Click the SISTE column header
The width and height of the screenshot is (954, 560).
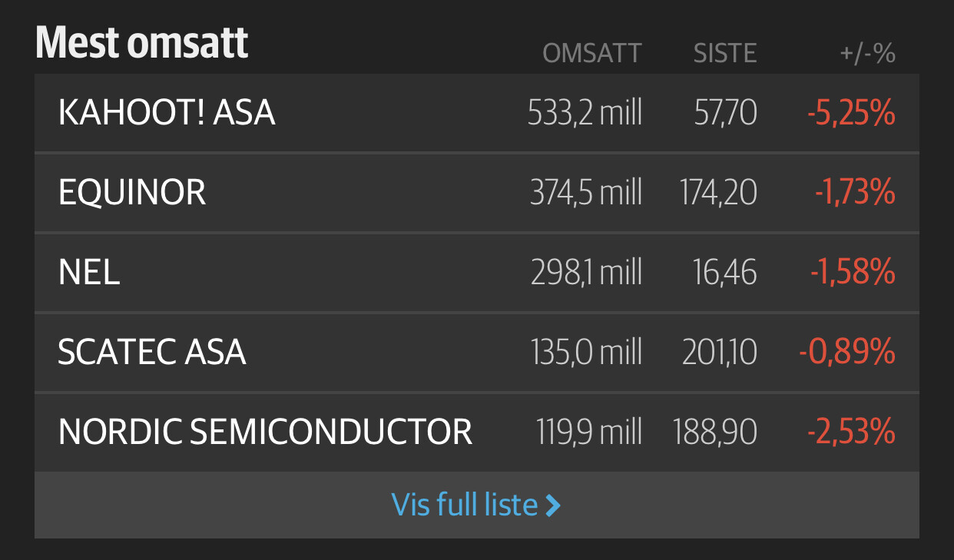click(725, 53)
